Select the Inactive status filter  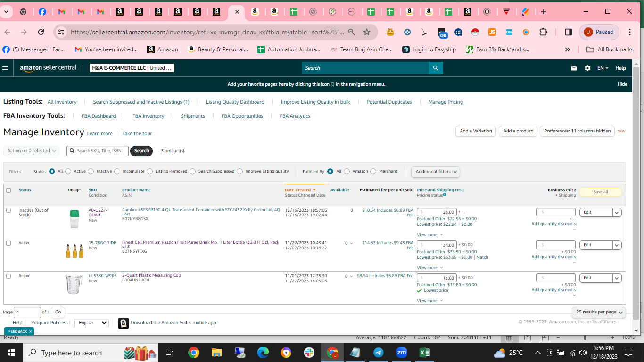pos(91,172)
